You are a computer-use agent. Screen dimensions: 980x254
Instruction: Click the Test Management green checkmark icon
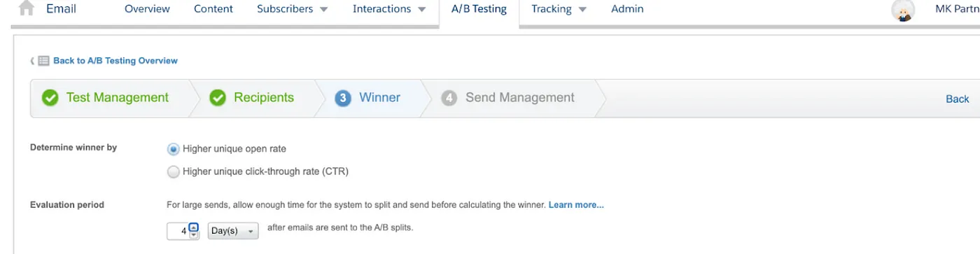(x=50, y=98)
